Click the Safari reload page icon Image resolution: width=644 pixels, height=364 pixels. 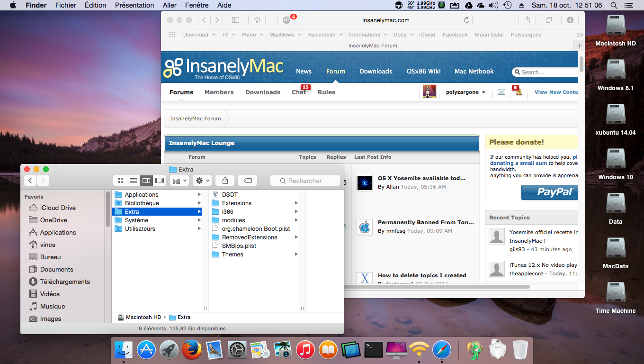click(x=466, y=20)
